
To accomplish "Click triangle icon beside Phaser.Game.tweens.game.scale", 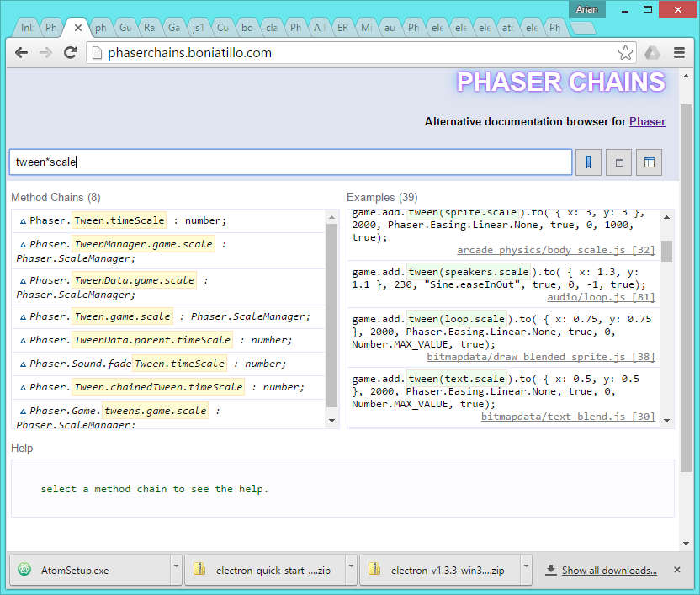I will tap(23, 412).
